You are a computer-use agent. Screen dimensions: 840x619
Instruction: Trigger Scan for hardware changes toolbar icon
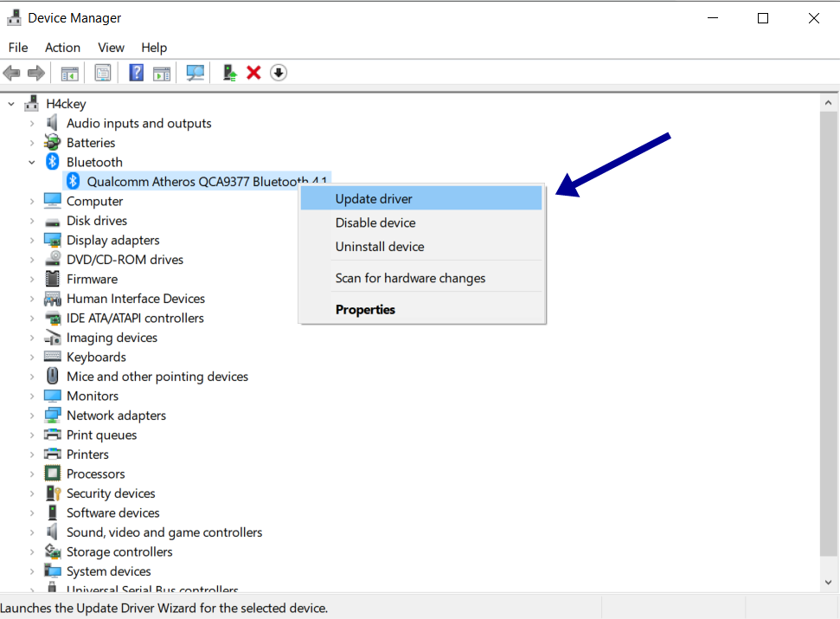[195, 72]
